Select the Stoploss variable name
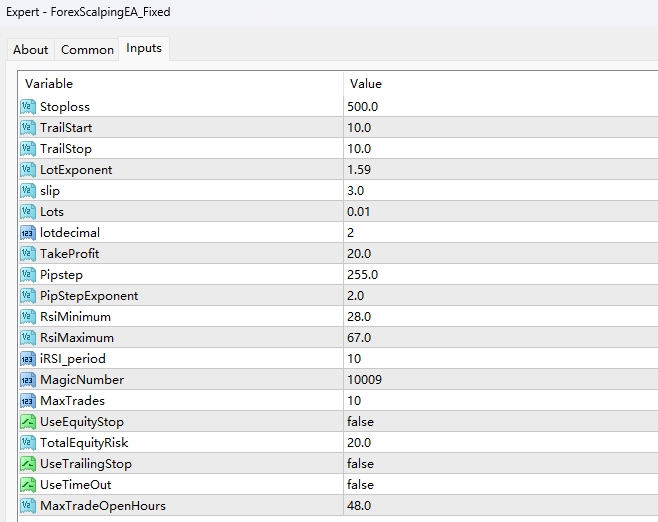 click(x=65, y=107)
